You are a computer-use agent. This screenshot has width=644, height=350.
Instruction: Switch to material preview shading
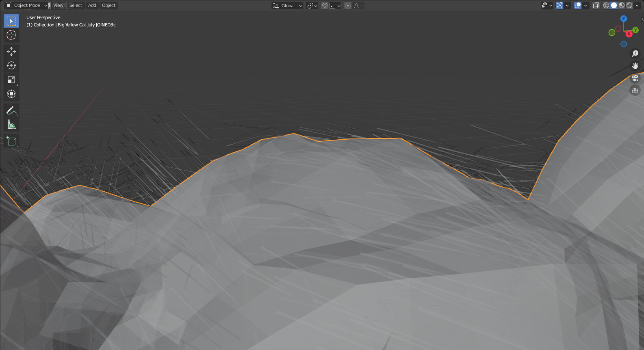pos(622,5)
